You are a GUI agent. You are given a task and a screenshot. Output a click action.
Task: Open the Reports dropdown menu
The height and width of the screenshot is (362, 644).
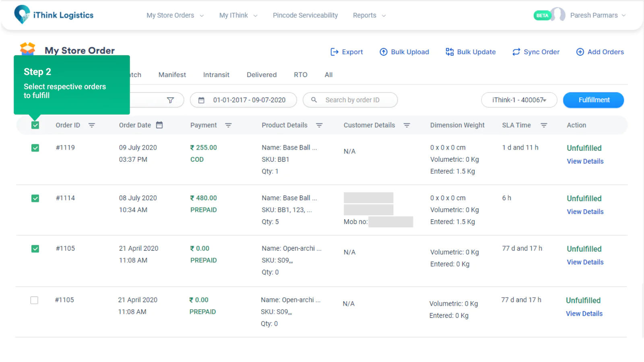369,15
